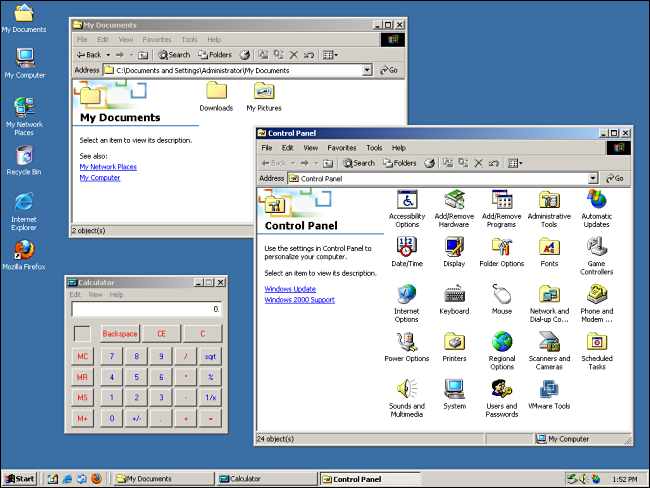Open Internet Options applet

tap(407, 303)
